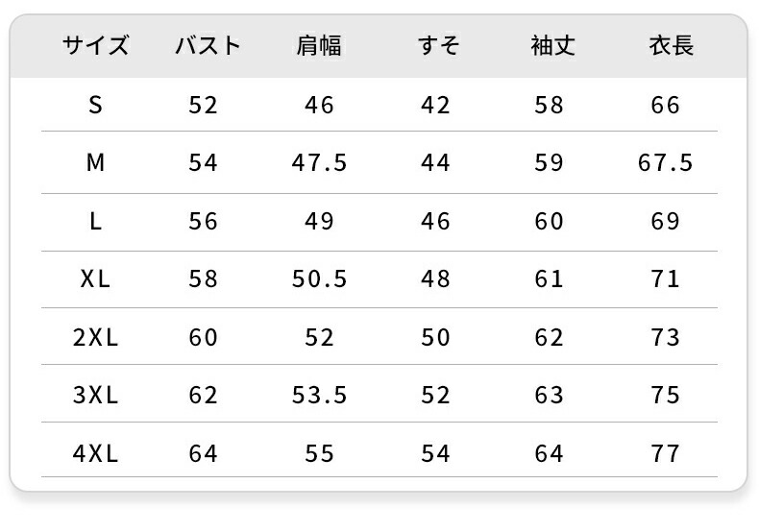Select the M size row label
Screen dimensions: 759x532
95,163
